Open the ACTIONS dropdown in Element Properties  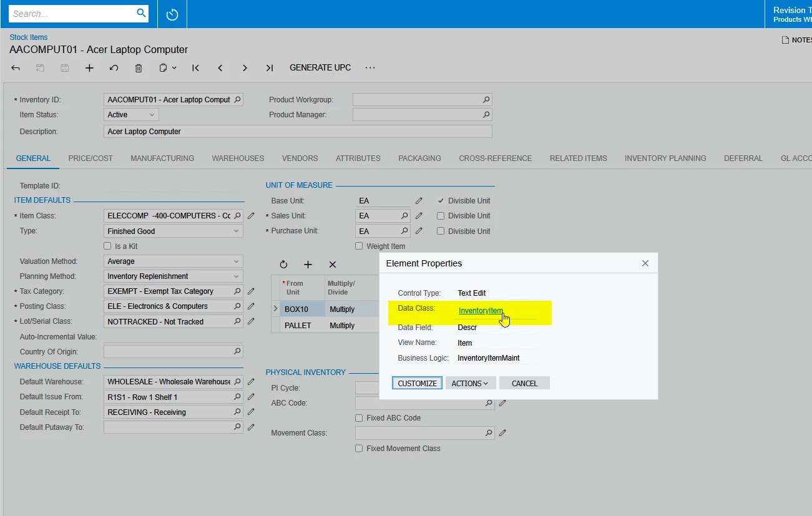[471, 383]
